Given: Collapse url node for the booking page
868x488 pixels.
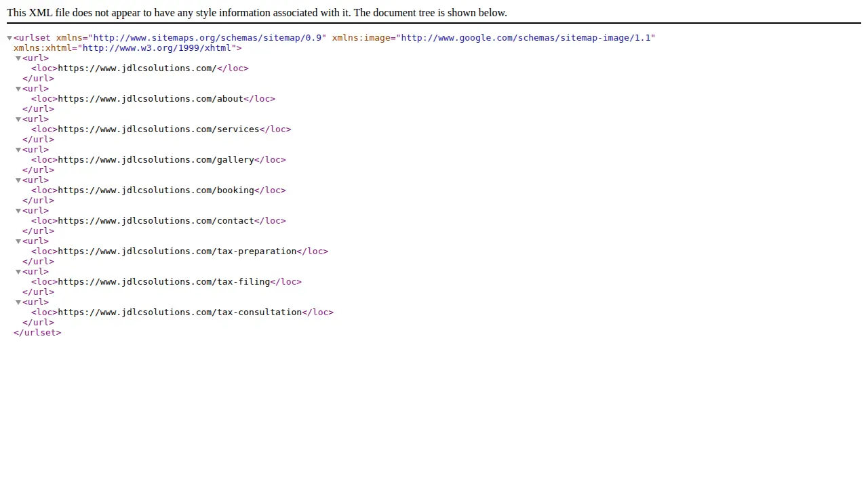Looking at the screenshot, I should [18, 180].
